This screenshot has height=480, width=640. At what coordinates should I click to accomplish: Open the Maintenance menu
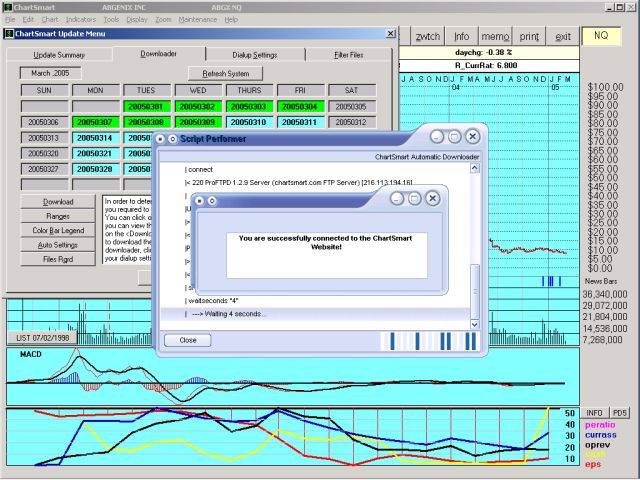point(198,20)
